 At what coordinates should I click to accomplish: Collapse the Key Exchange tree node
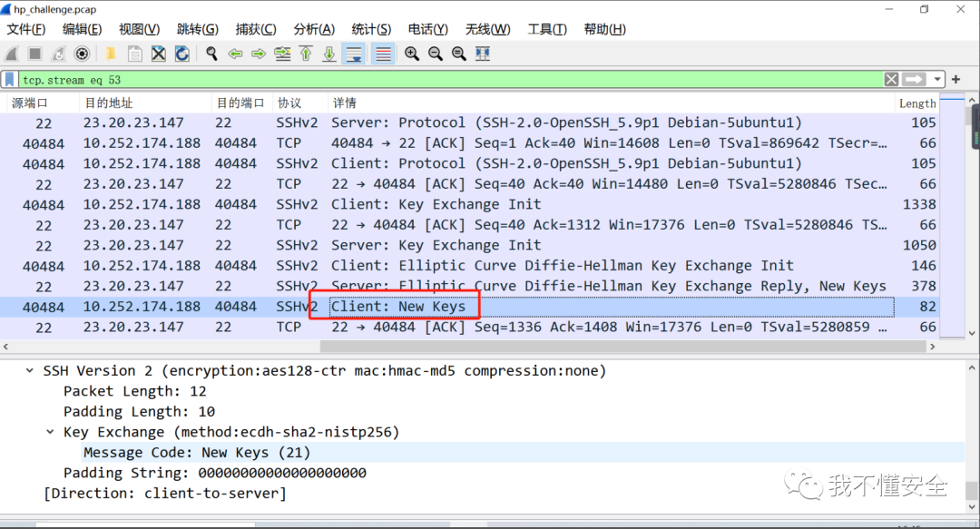(x=50, y=432)
